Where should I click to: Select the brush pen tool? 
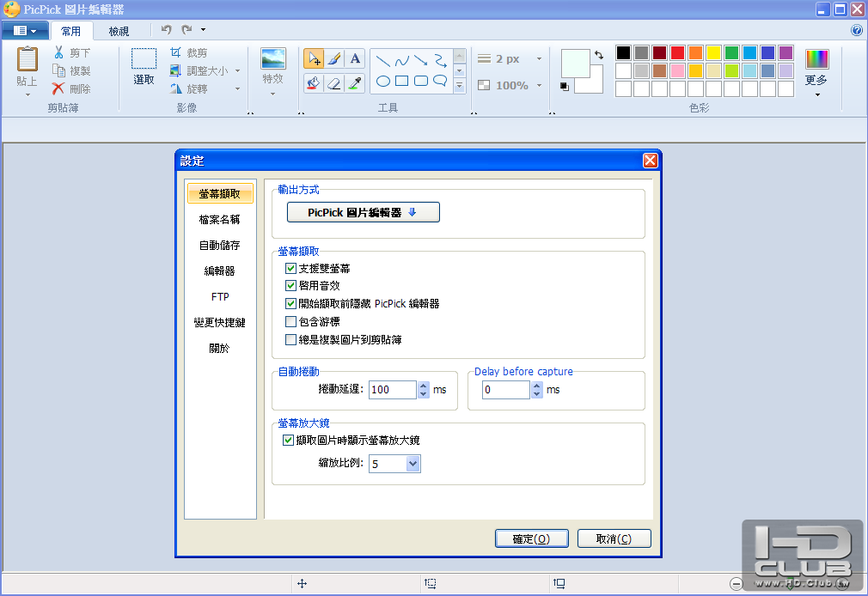click(x=334, y=58)
